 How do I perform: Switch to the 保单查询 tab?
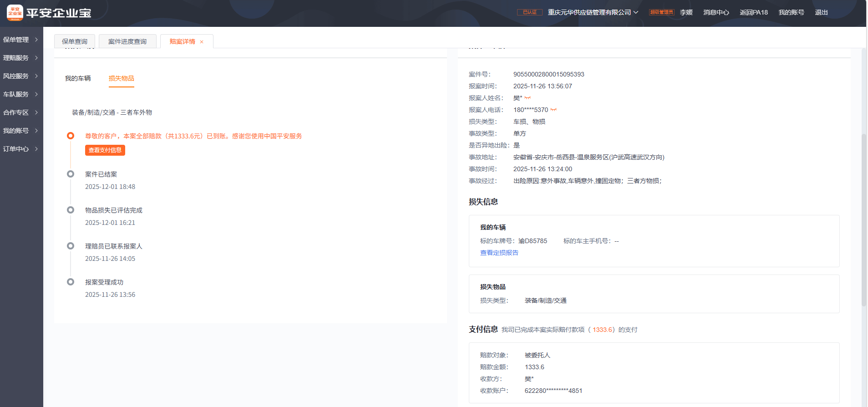[75, 41]
